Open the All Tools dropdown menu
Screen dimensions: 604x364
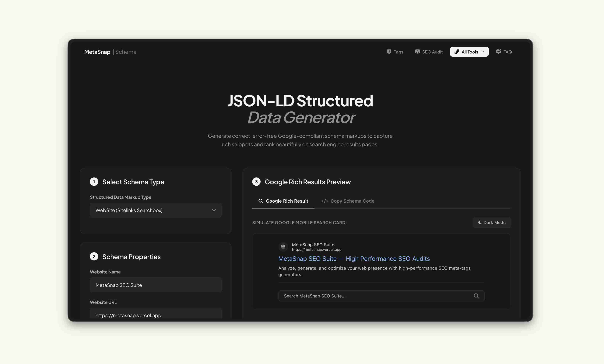(469, 52)
